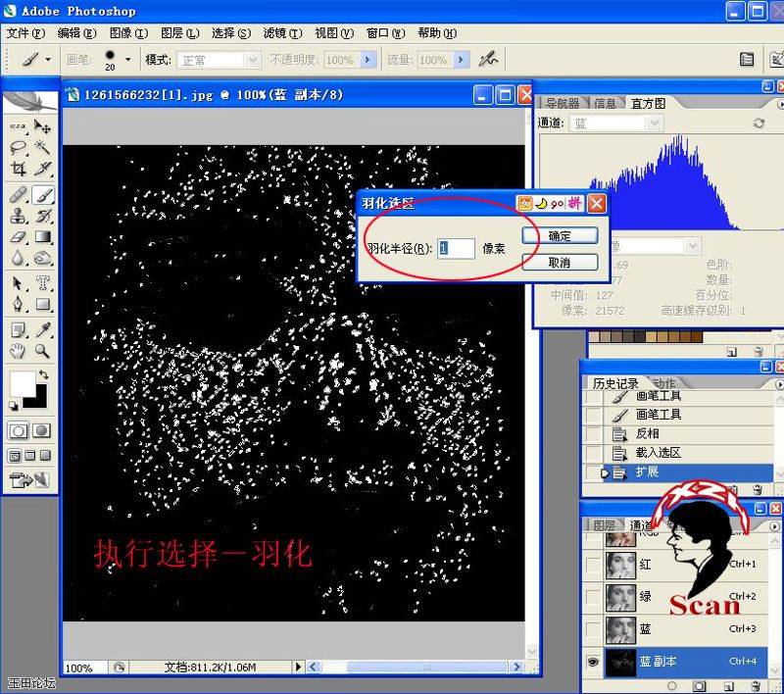784x694 pixels.
Task: Open the brush preset picker dropdown
Action: 128,60
